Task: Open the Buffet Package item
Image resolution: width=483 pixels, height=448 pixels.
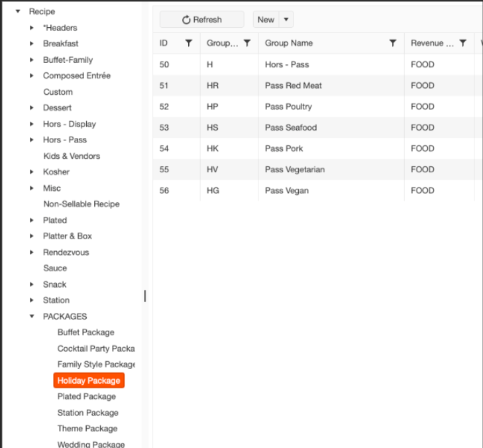Action: 85,333
